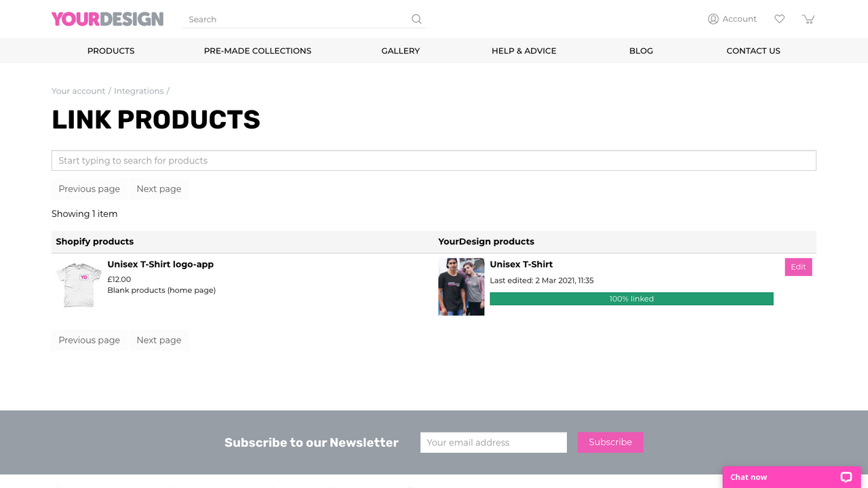
Task: Click the Subscribe button
Action: (610, 442)
